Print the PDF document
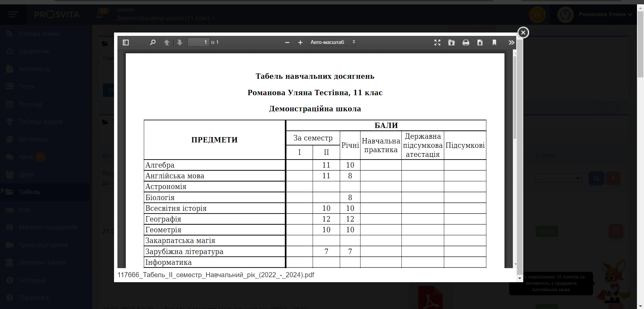The image size is (644, 309). click(x=466, y=43)
